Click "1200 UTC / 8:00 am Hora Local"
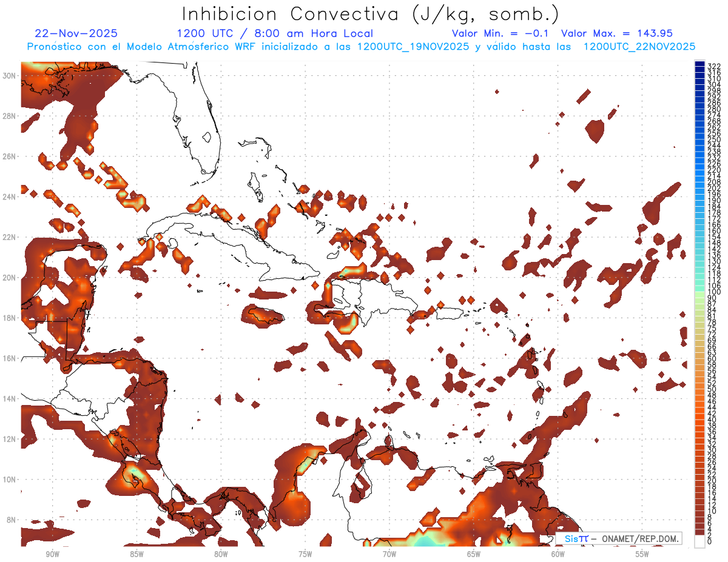 pos(275,33)
